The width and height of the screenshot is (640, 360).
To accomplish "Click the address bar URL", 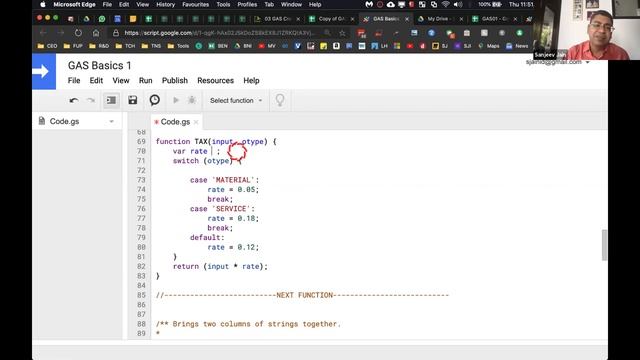I will pos(220,33).
